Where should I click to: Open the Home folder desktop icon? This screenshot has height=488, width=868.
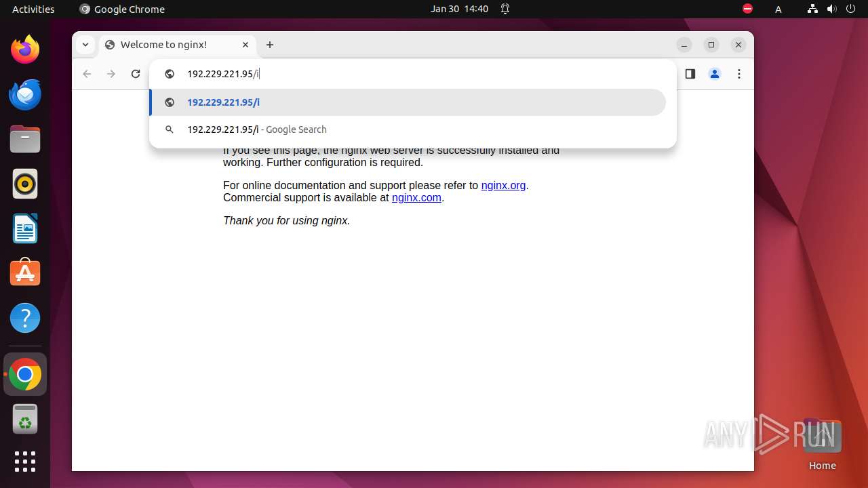(822, 445)
